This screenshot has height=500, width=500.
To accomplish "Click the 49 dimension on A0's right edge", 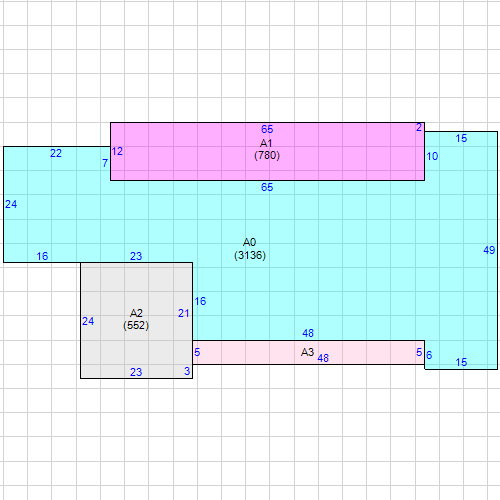I will [x=489, y=250].
